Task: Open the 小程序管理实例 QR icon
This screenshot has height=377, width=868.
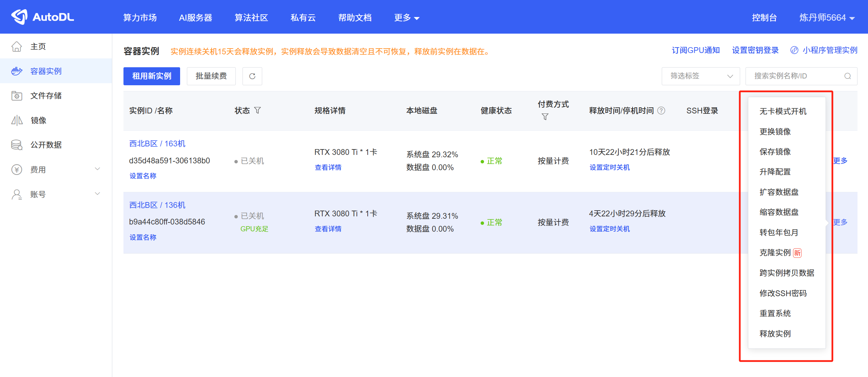Action: (794, 50)
